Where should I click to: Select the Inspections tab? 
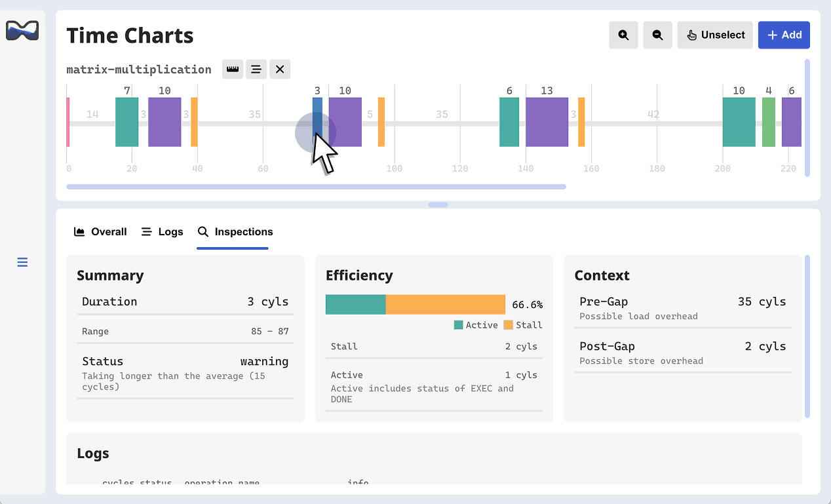pos(235,232)
